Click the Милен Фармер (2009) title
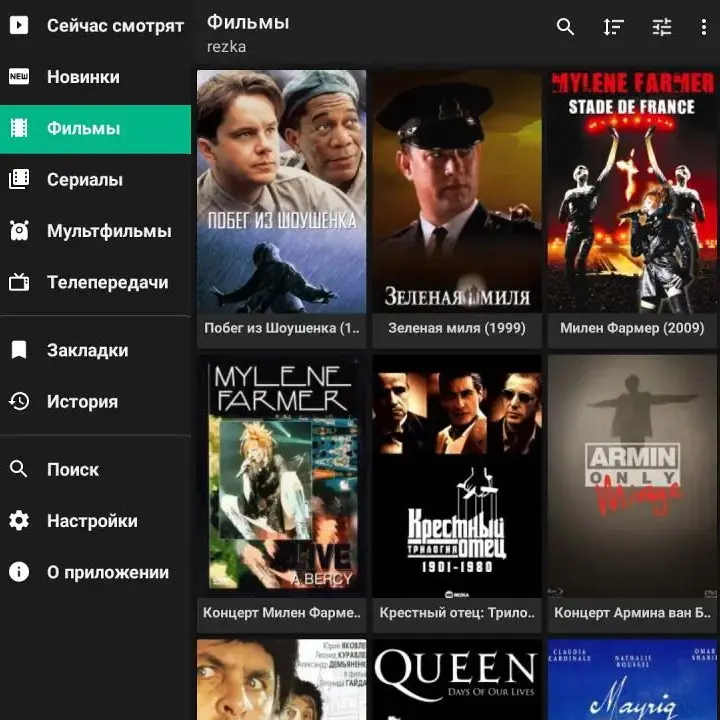 (x=632, y=328)
